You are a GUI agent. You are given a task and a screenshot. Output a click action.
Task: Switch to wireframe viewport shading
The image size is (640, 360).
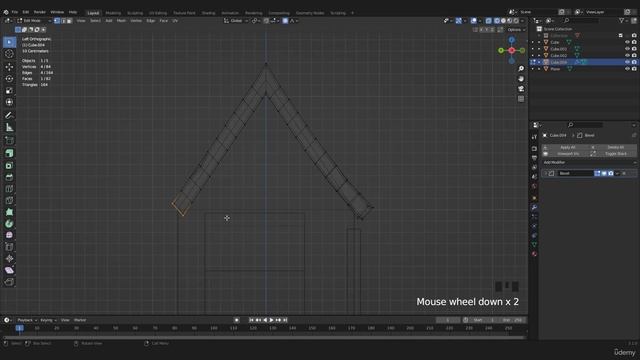[x=497, y=20]
